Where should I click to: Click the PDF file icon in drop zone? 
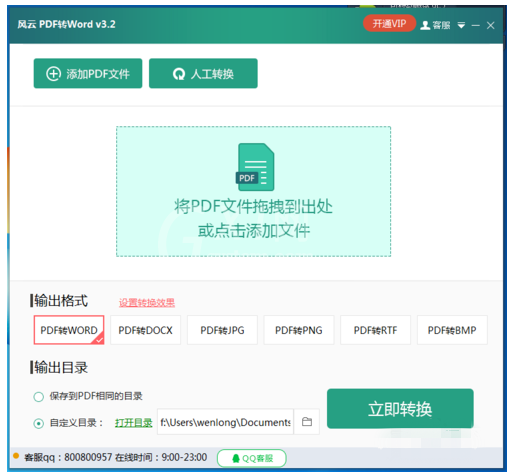point(255,167)
